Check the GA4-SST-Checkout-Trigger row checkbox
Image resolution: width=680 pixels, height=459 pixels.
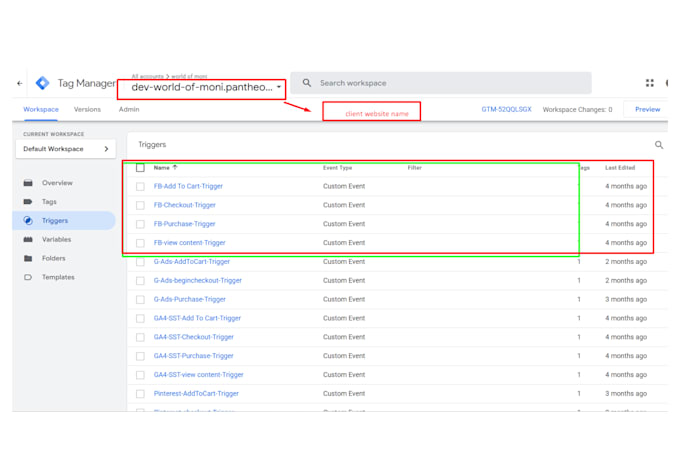click(140, 337)
